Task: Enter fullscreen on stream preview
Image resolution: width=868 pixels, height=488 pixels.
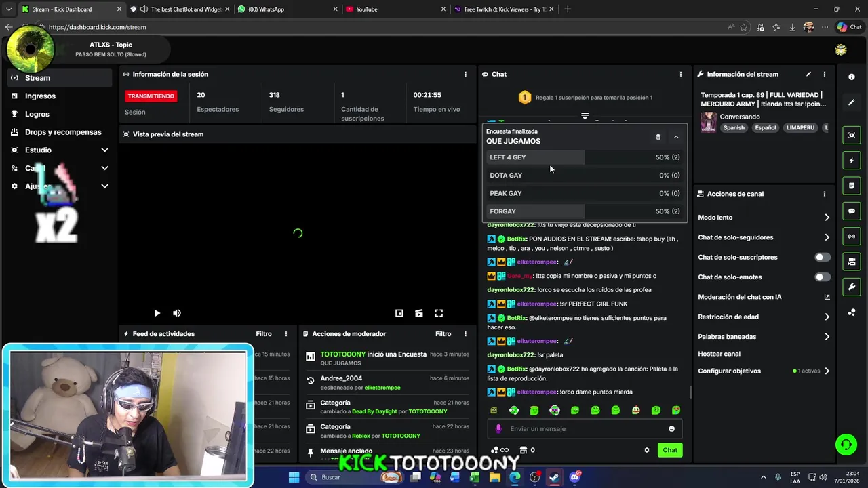Action: [x=439, y=313]
